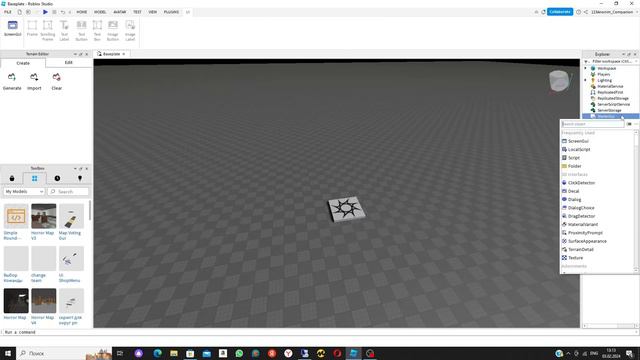The image size is (640, 360).
Task: Select ServerScriptService in Explorer tree
Action: click(613, 104)
